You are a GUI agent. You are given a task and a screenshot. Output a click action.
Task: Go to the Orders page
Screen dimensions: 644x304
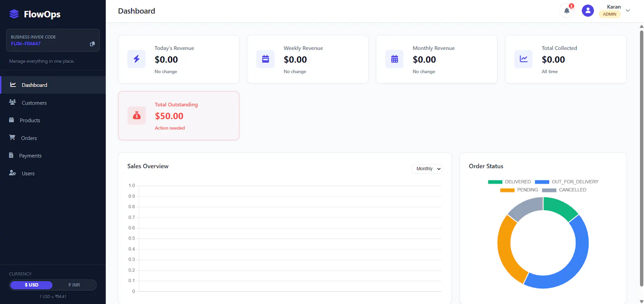(x=53, y=138)
